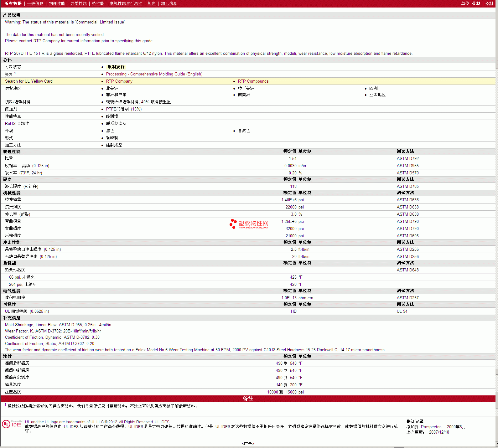
Task: Select Coefficient of Friction Dynamic line
Action: click(x=52, y=337)
